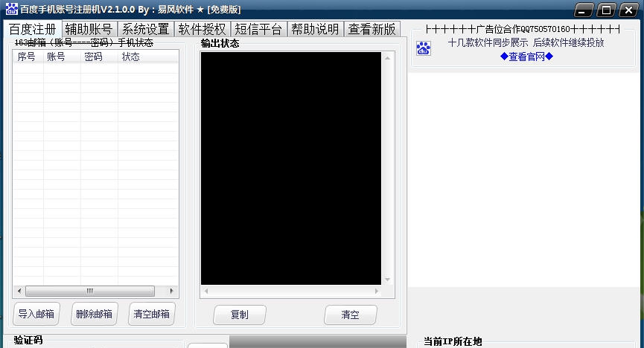Click the 序号 column header
This screenshot has width=644, height=348.
click(28, 57)
